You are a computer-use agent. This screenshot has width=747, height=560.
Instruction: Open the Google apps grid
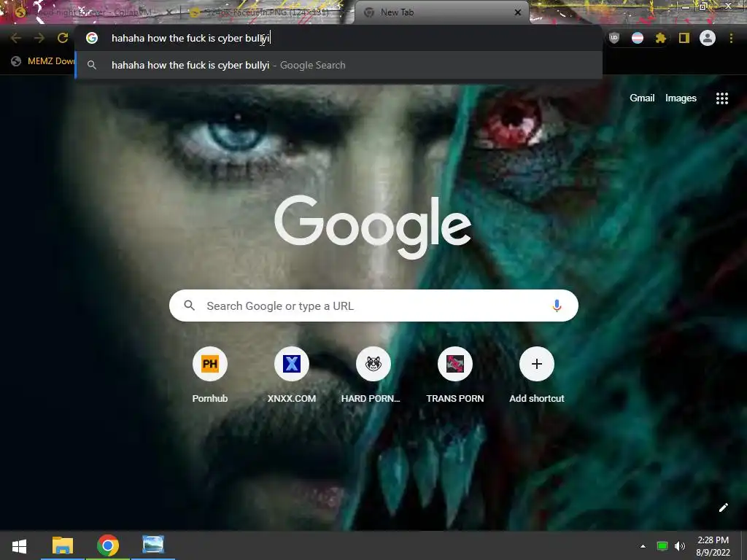pyautogui.click(x=722, y=98)
